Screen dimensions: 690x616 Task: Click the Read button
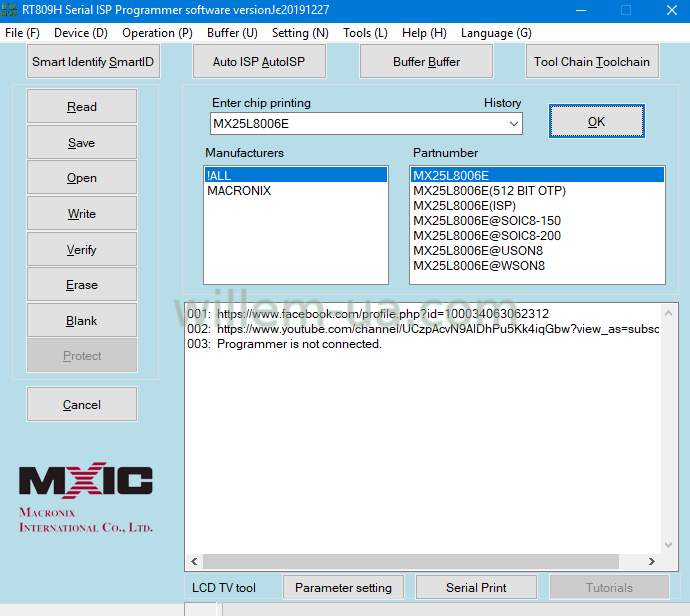pyautogui.click(x=82, y=106)
